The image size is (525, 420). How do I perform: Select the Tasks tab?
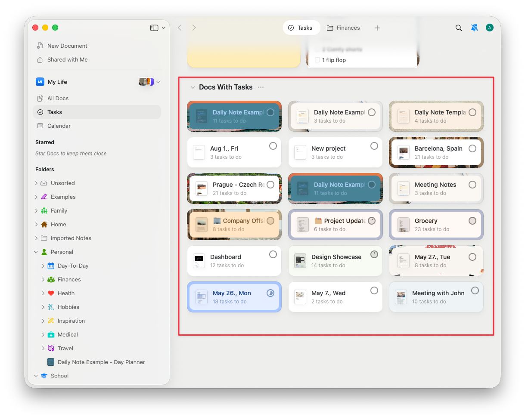tap(301, 28)
